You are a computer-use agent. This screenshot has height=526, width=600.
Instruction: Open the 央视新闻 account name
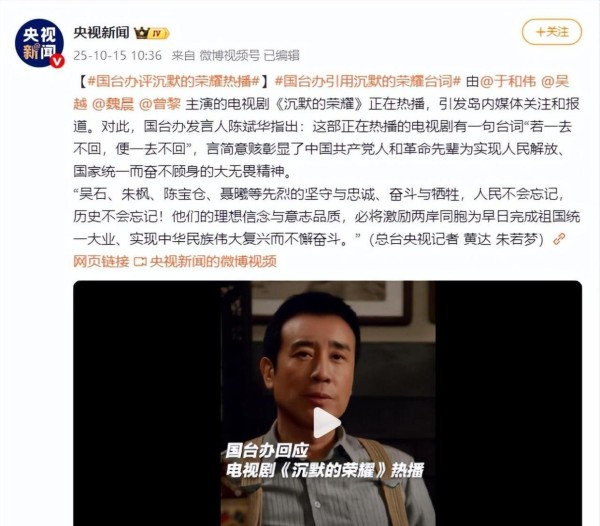point(101,33)
